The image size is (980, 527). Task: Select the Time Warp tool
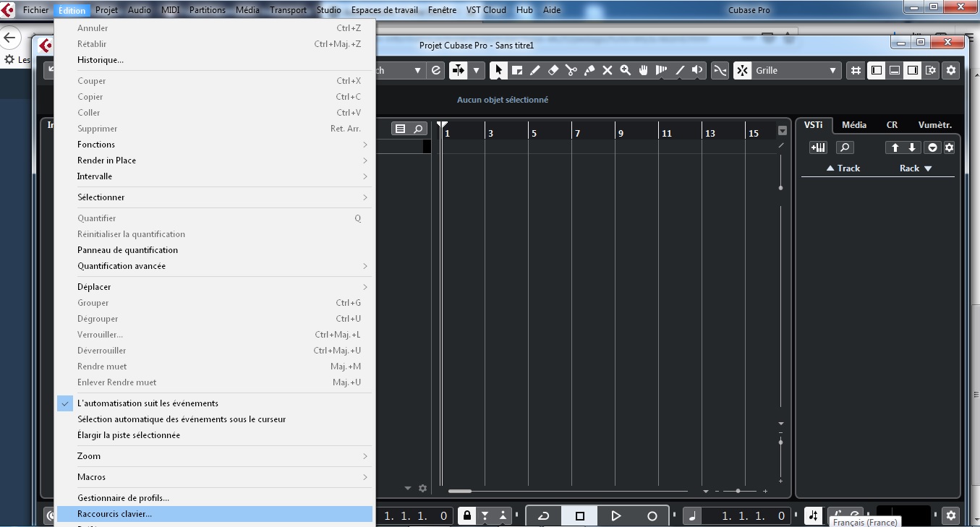point(661,70)
